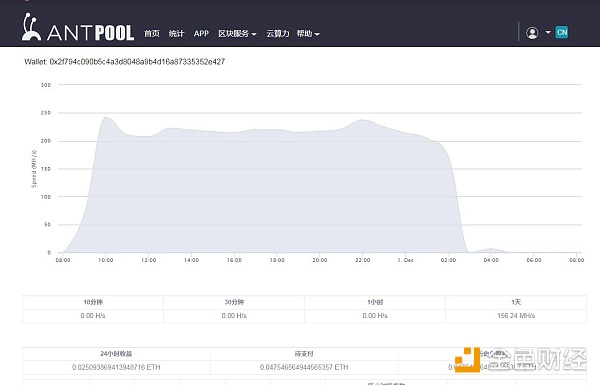Open the 统计 statistics page

(x=176, y=34)
